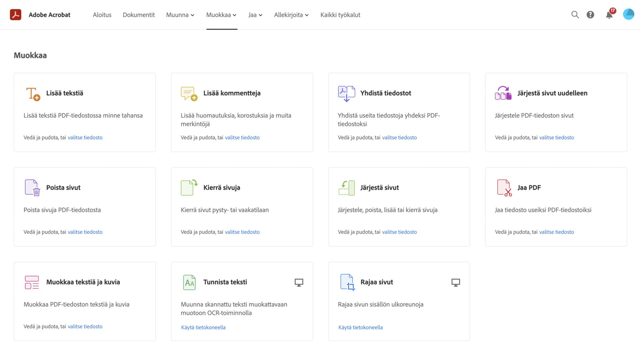Click Käytä tietokoneella under Rajaa sivut
The image size is (640, 364).
coord(360,327)
